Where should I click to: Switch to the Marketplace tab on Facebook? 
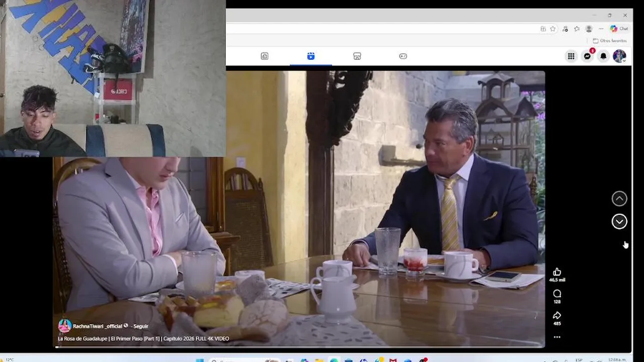[x=357, y=56]
